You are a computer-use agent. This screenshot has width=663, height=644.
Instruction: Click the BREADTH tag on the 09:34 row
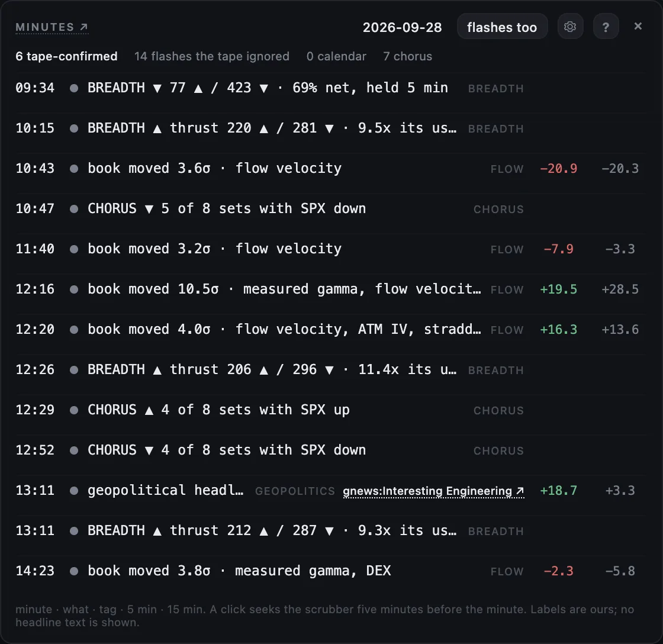pyautogui.click(x=496, y=89)
